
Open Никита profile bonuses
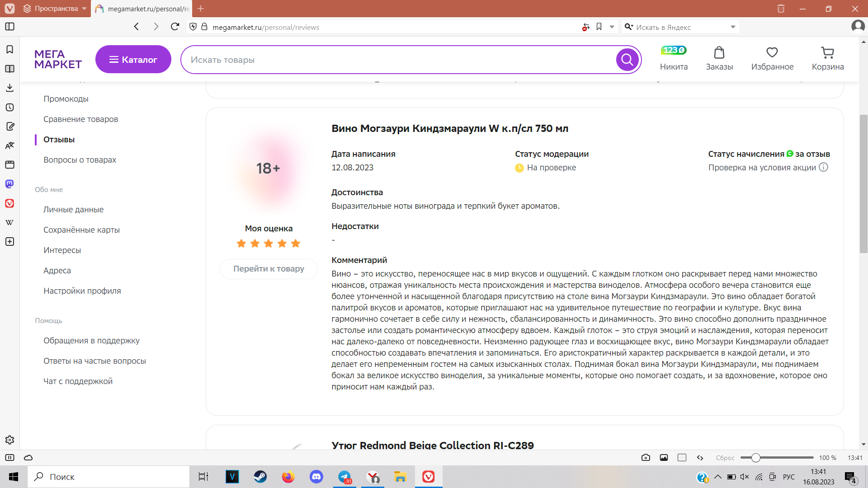coord(674,59)
